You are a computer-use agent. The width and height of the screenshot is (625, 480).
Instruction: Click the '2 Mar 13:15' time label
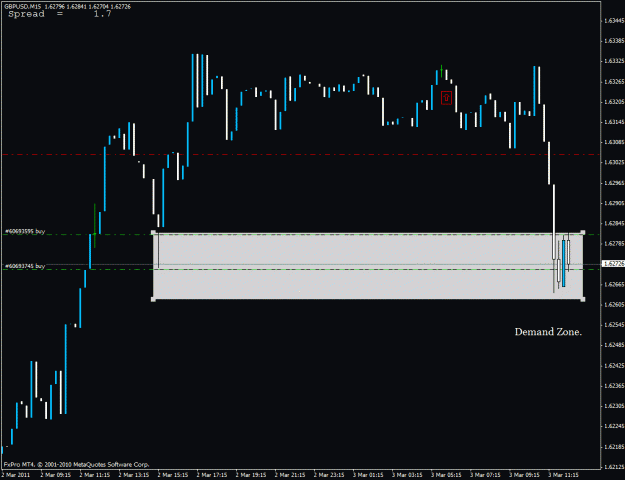[x=134, y=475]
